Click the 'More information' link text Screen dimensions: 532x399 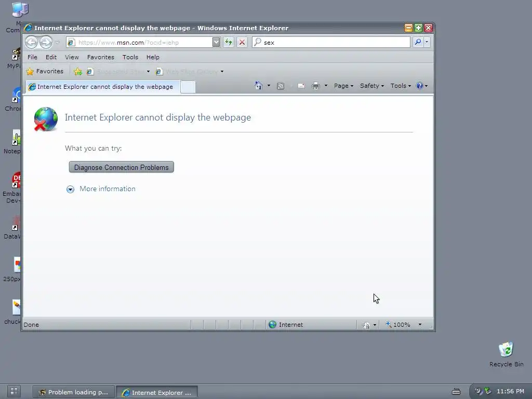[x=108, y=189]
